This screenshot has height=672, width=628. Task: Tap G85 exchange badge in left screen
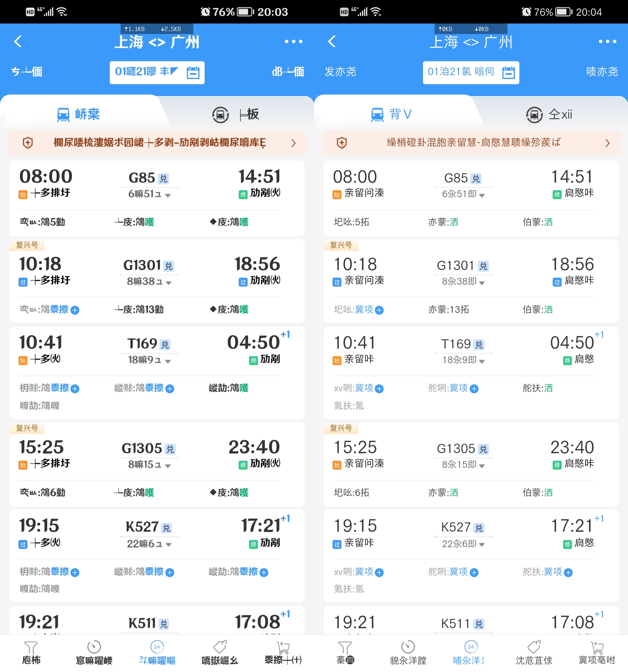[x=163, y=178]
